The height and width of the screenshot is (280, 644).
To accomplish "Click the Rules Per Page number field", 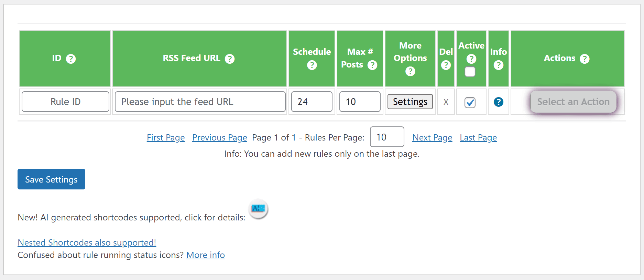I will (x=387, y=137).
